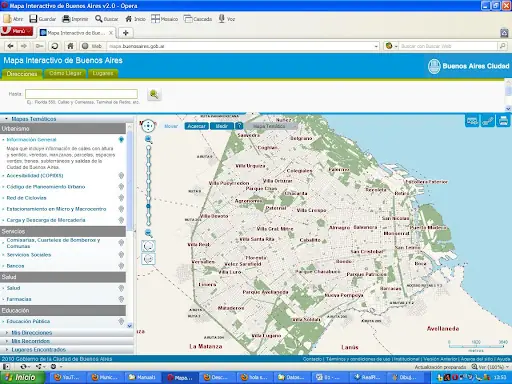Click the previous map view button
512x384 pixels.
tap(148, 246)
